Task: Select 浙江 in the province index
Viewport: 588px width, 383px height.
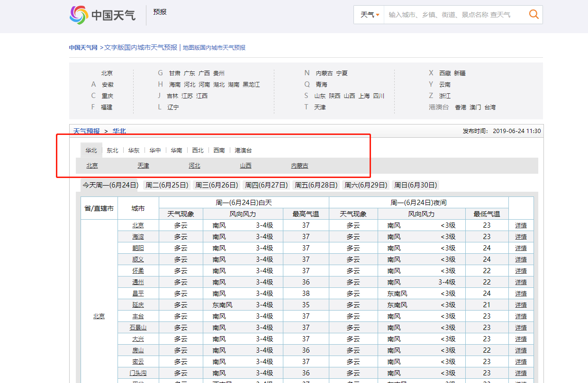Action: pos(444,96)
